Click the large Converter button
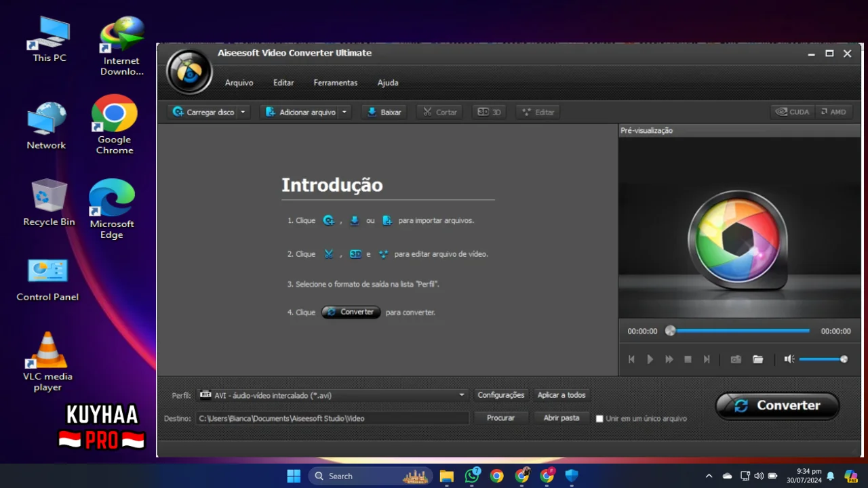The height and width of the screenshot is (488, 868). coord(778,405)
